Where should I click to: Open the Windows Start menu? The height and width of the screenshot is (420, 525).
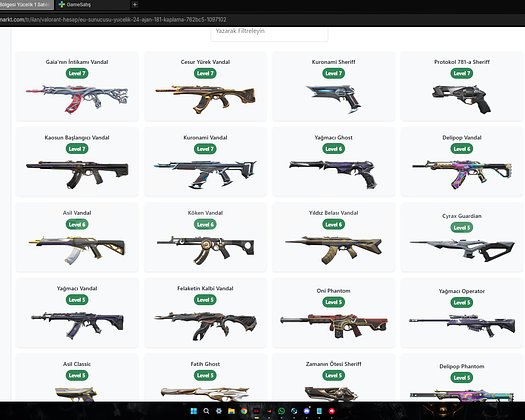pyautogui.click(x=194, y=411)
